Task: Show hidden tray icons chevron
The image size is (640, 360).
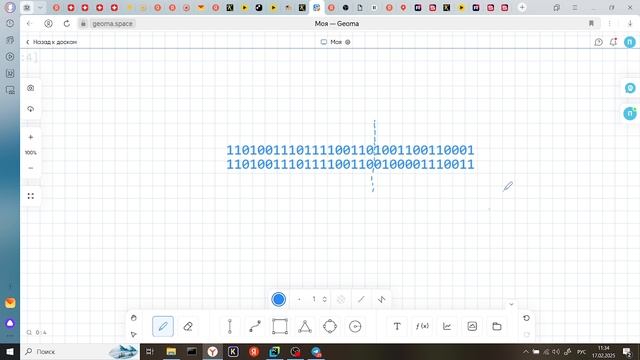Action: (x=526, y=351)
